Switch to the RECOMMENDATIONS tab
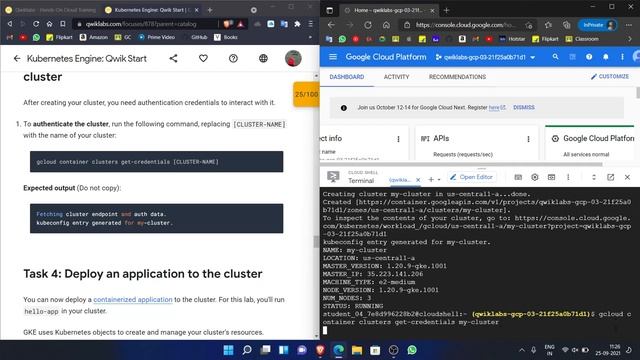The width and height of the screenshot is (640, 360). click(457, 77)
